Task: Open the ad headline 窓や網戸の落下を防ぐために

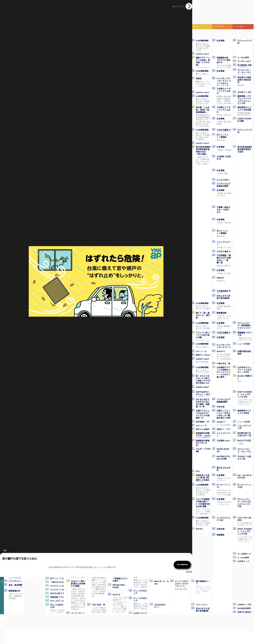Action: point(20,558)
